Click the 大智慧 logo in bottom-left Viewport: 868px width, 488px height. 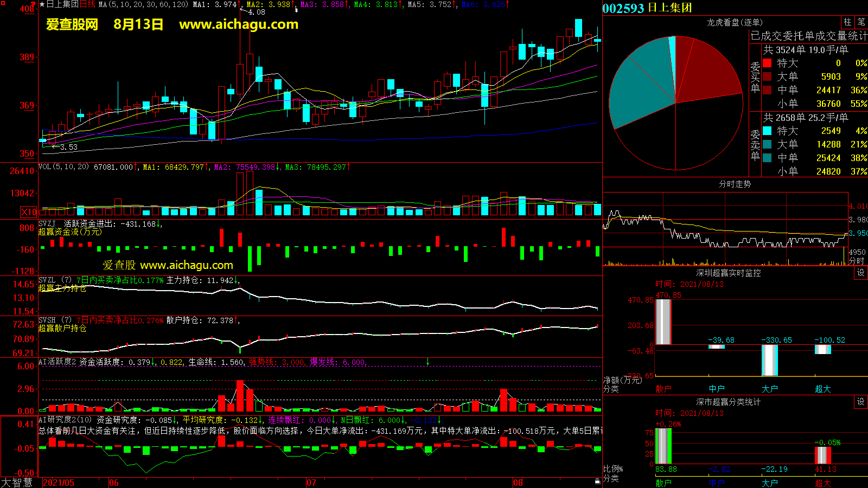pos(17,483)
